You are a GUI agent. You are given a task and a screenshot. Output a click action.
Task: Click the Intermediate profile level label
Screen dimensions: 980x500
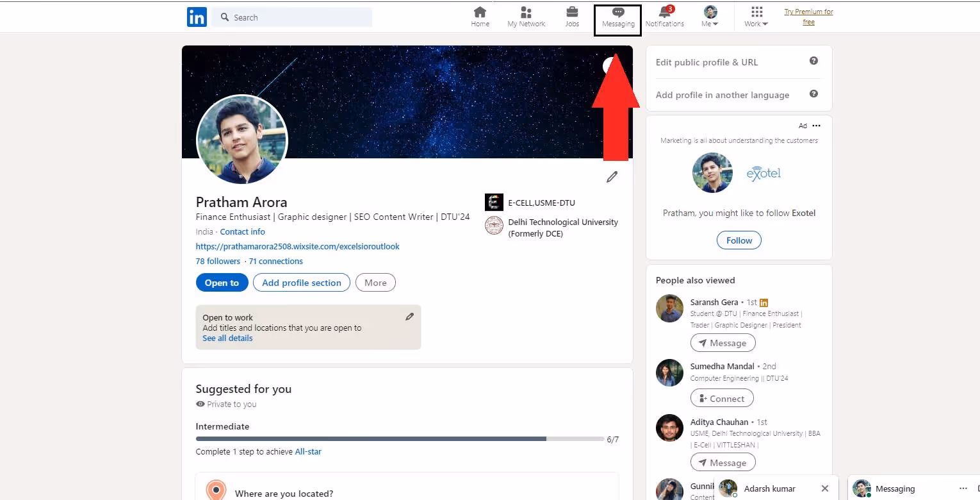pyautogui.click(x=222, y=426)
